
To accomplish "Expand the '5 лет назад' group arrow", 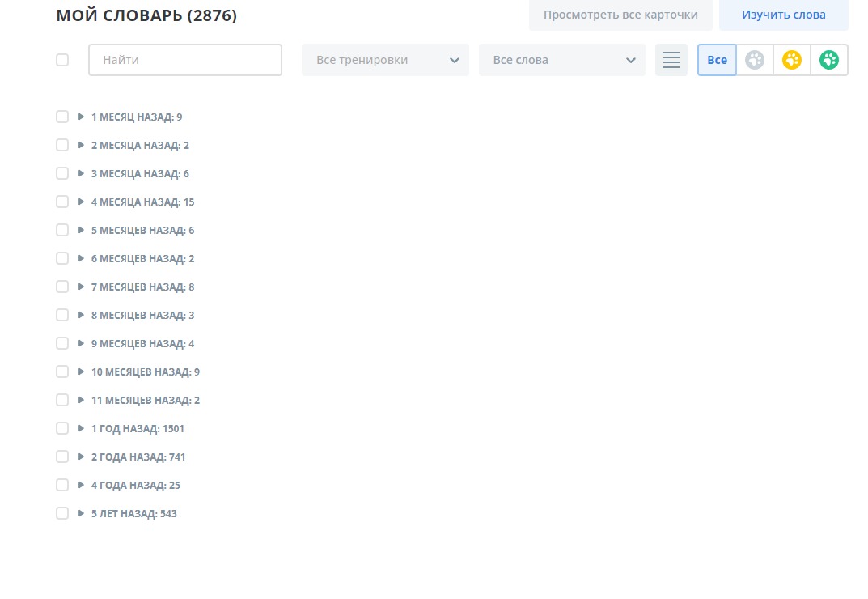I will [x=81, y=513].
